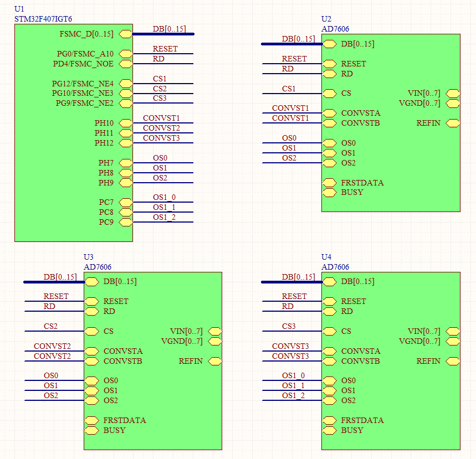Click the RESET net label beside U2
476x459 pixels.
294,59
